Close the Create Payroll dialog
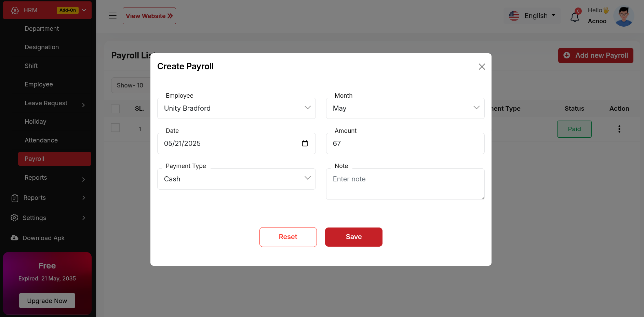Screen dimensions: 644x317 tap(482, 67)
